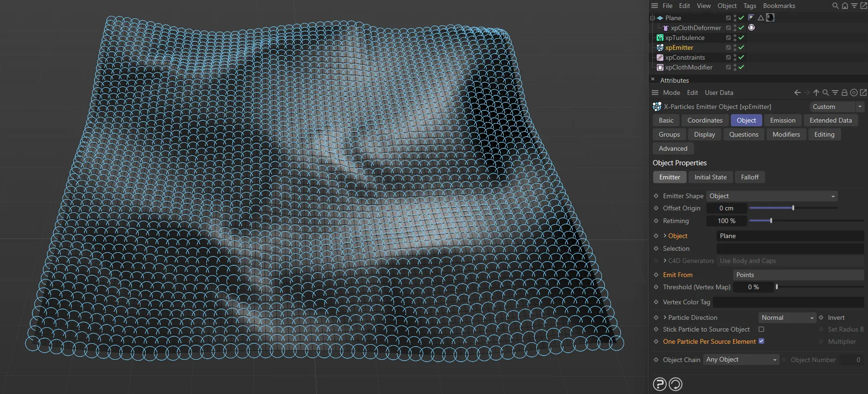Screen dimensions: 868x394
Task: Click the home icon in Object Manager
Action: click(x=845, y=6)
